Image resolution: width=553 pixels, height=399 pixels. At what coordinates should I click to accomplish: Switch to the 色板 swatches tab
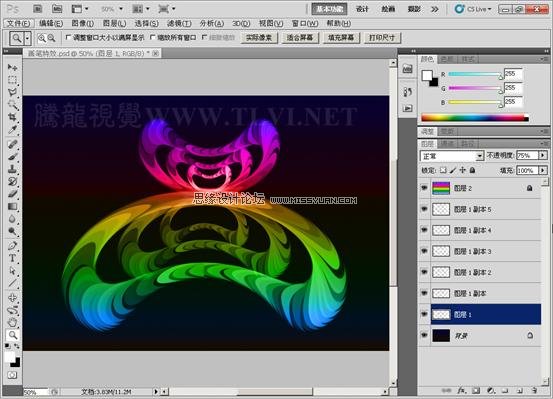click(x=448, y=59)
